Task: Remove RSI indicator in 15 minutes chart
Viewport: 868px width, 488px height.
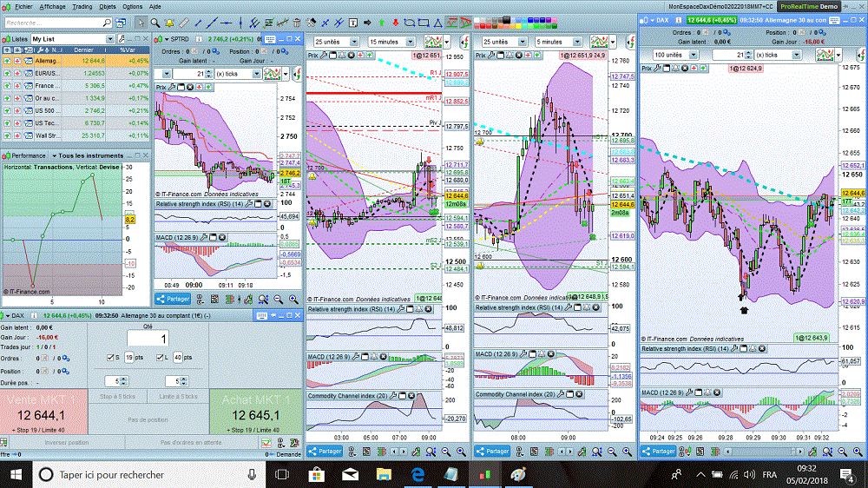Action: [x=429, y=309]
